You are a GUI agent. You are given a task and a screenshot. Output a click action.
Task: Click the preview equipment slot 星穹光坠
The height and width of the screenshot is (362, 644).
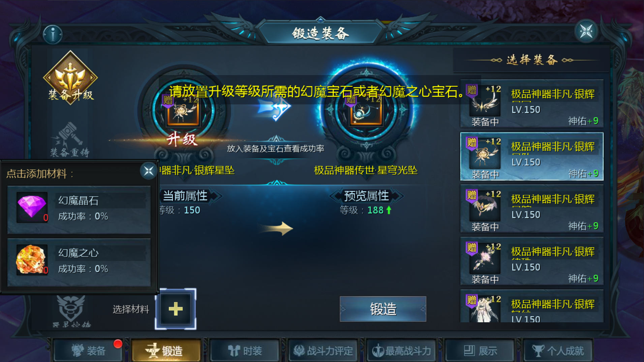pos(366,111)
